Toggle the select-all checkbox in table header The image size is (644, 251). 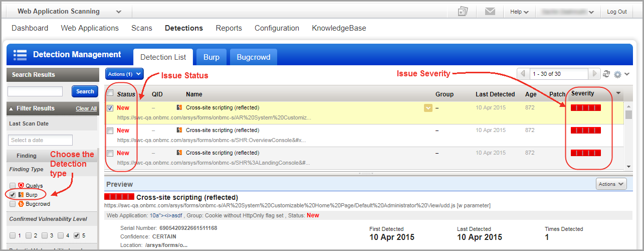pos(110,93)
